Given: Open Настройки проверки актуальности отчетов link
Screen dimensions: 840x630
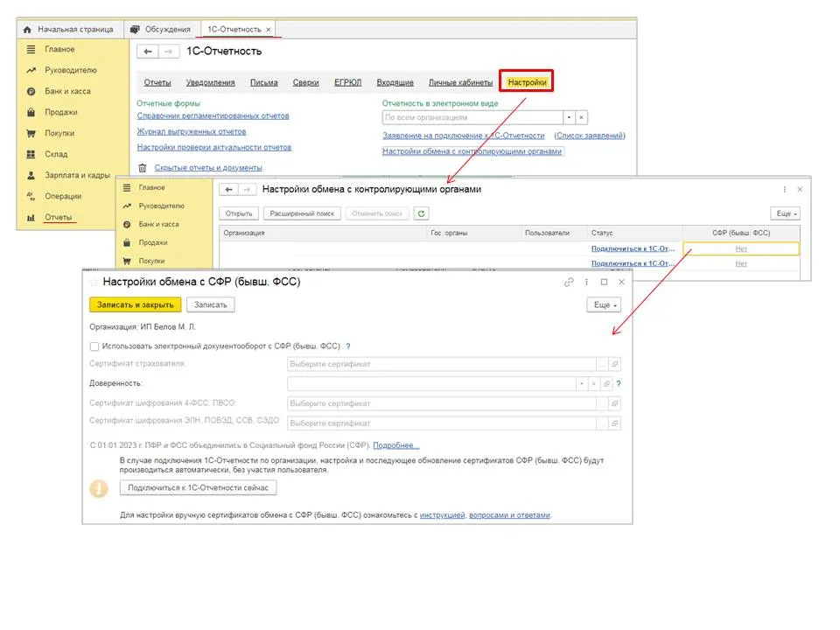Looking at the screenshot, I should (x=213, y=147).
